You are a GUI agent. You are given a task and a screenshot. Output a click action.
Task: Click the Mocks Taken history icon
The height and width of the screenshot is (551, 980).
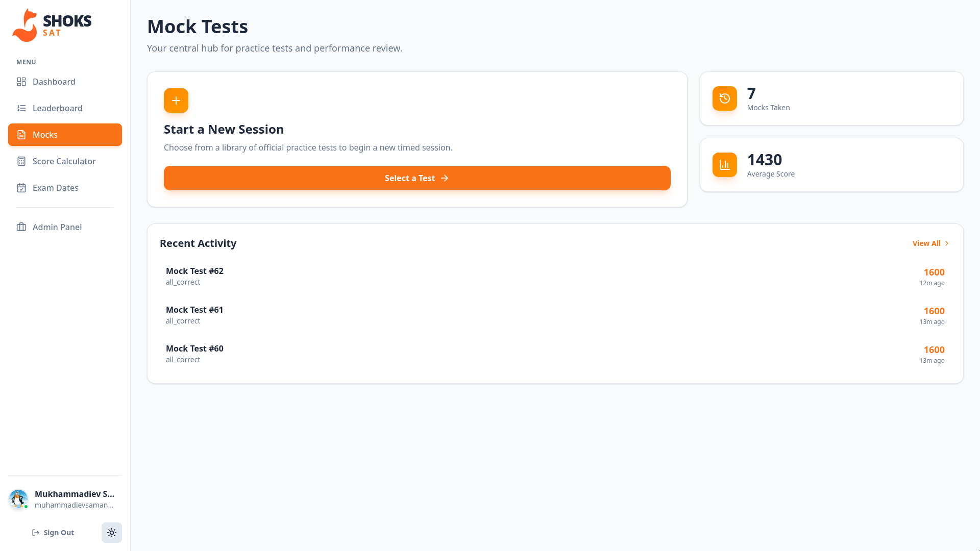(724, 98)
